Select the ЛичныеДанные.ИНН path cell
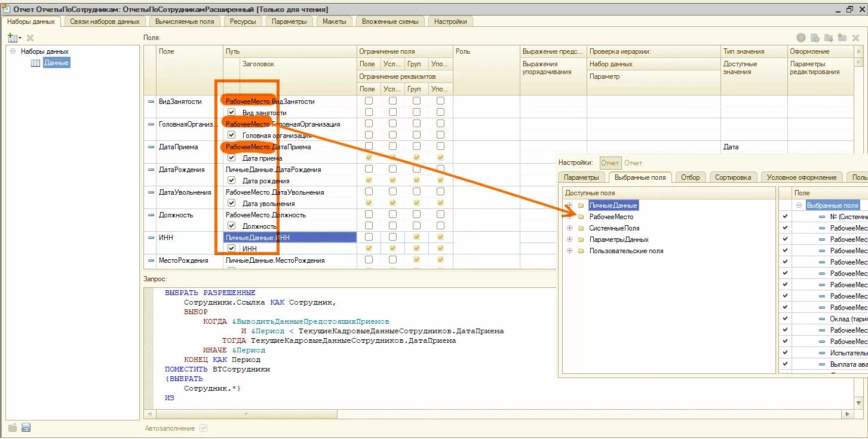This screenshot has height=439, width=868. point(290,237)
